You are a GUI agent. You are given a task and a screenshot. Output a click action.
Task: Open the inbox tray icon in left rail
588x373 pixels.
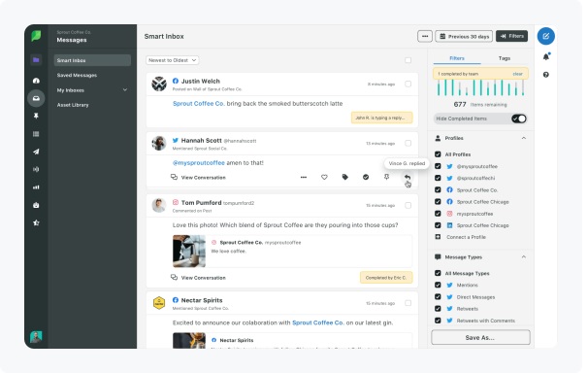pyautogui.click(x=36, y=98)
